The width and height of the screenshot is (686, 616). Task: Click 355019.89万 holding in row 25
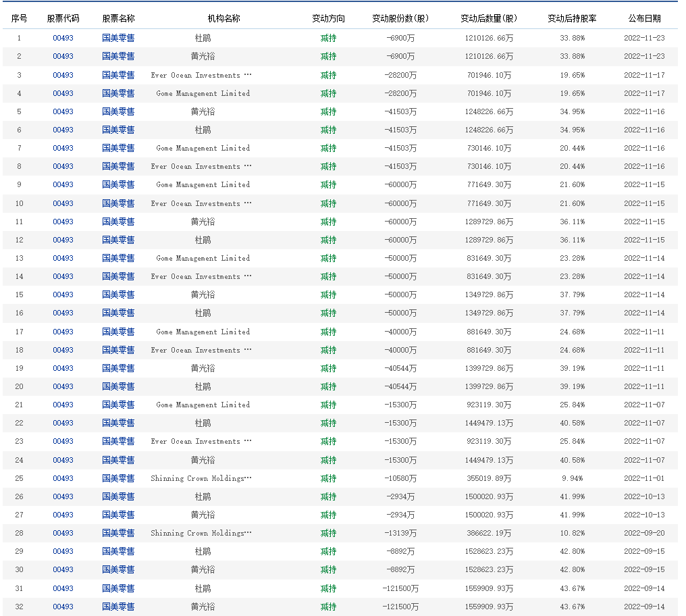489,478
